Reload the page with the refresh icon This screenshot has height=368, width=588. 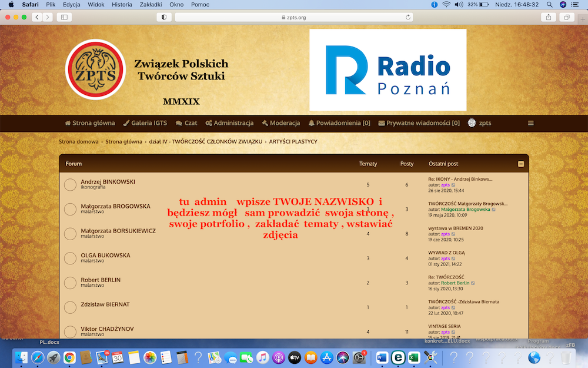408,17
